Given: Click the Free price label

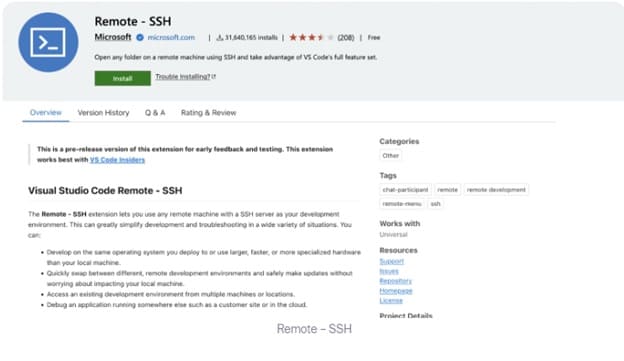Looking at the screenshot, I should (x=374, y=37).
